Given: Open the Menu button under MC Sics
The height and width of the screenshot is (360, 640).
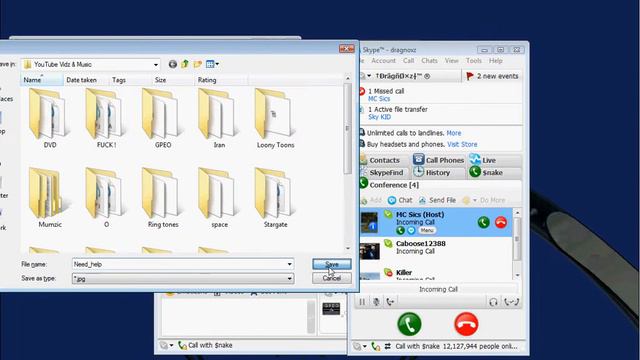Looking at the screenshot, I should tap(427, 231).
